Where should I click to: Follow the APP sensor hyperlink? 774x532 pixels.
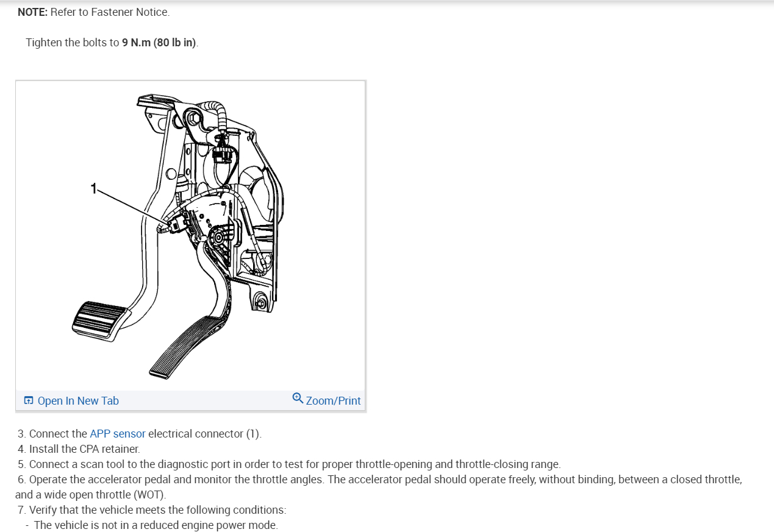[x=118, y=434]
